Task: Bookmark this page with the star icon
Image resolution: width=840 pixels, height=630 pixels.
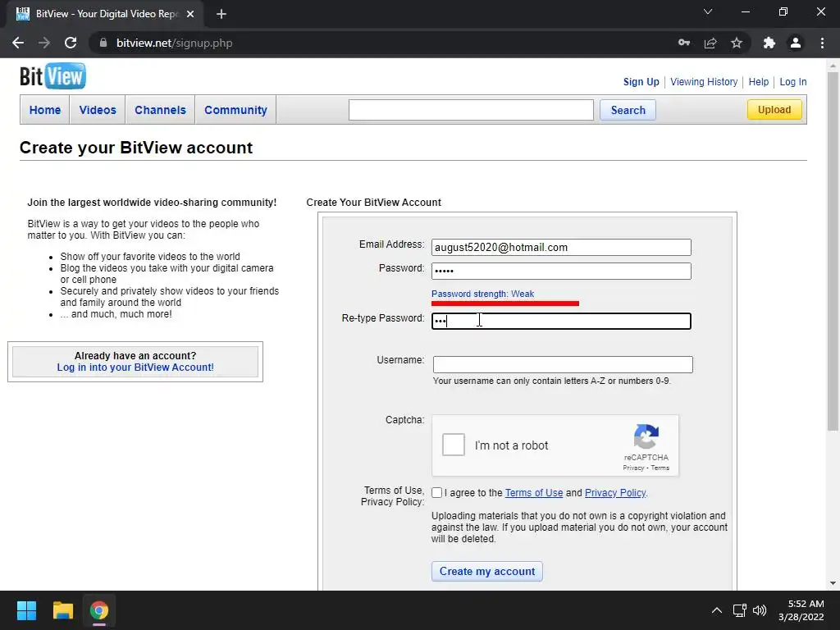Action: pos(737,43)
